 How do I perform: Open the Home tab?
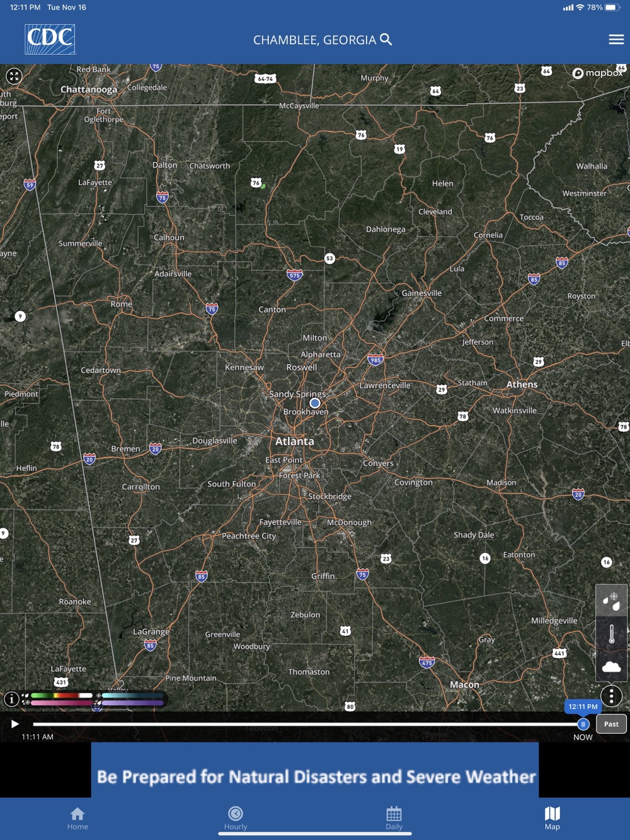[78, 819]
